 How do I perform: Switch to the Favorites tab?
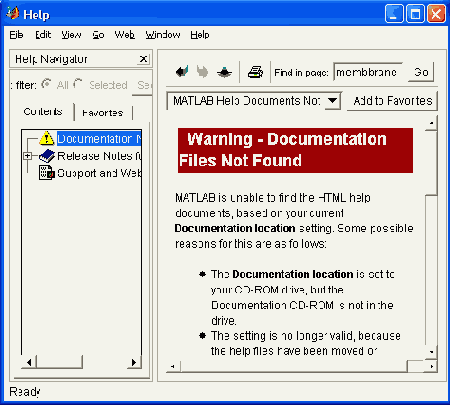[x=103, y=113]
